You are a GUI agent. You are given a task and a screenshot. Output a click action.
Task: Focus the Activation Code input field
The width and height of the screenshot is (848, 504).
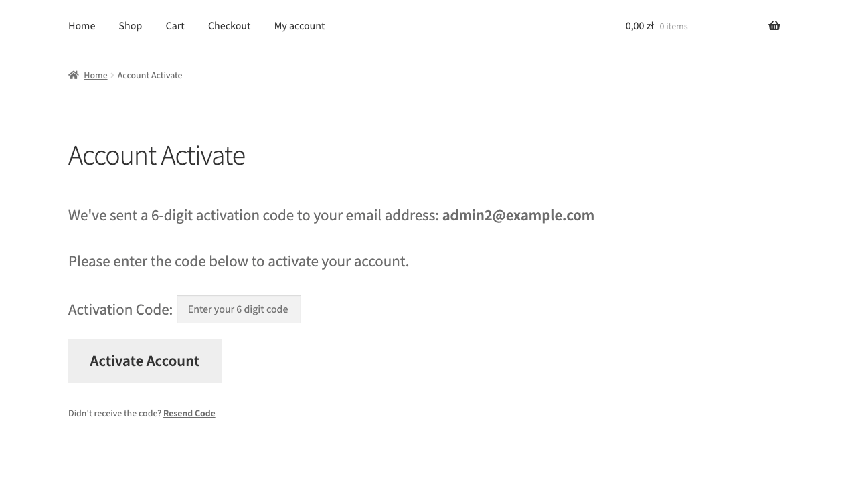[x=239, y=309]
